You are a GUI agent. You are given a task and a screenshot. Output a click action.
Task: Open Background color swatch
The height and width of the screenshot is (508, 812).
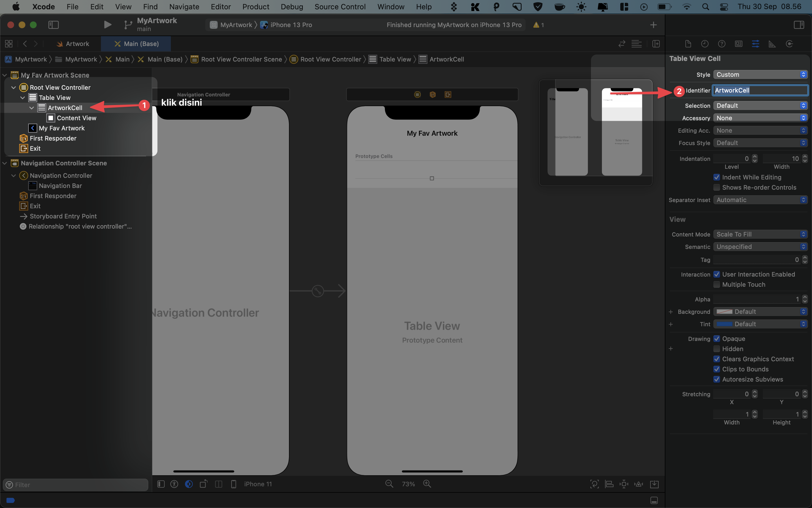pyautogui.click(x=724, y=312)
